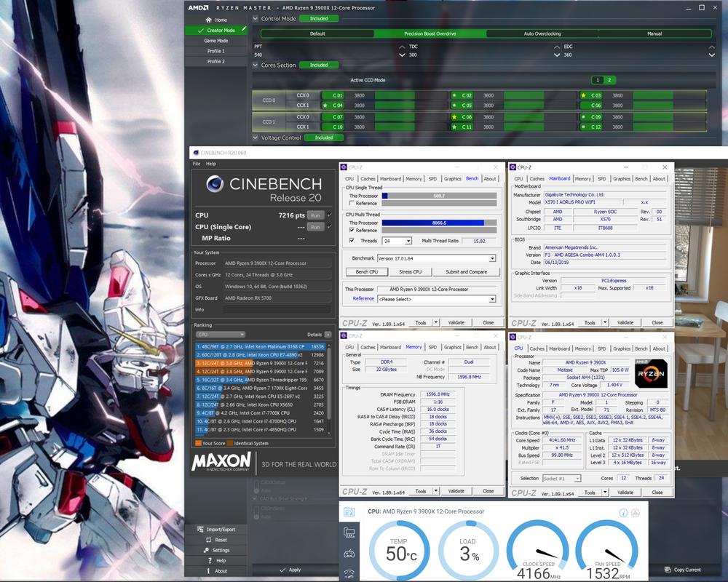Click the AMD logo in Ryzen Master title
The width and height of the screenshot is (728, 582).
point(198,7)
